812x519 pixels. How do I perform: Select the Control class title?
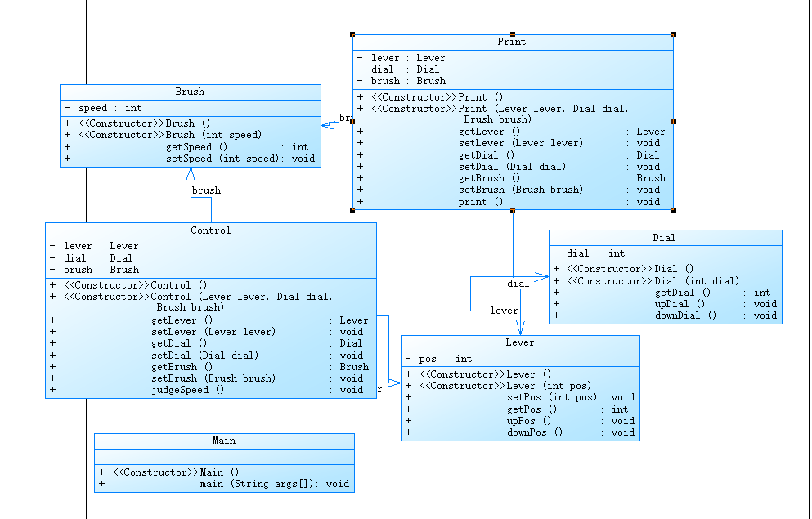click(211, 230)
